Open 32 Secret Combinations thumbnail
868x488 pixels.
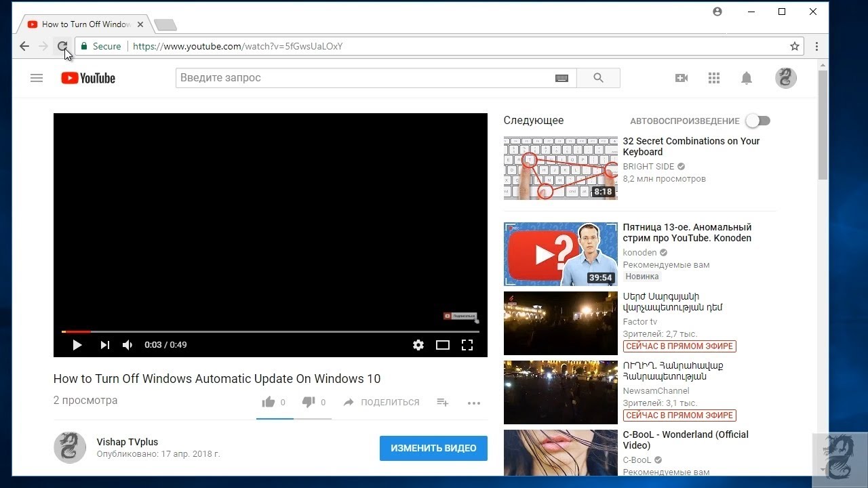click(x=561, y=167)
